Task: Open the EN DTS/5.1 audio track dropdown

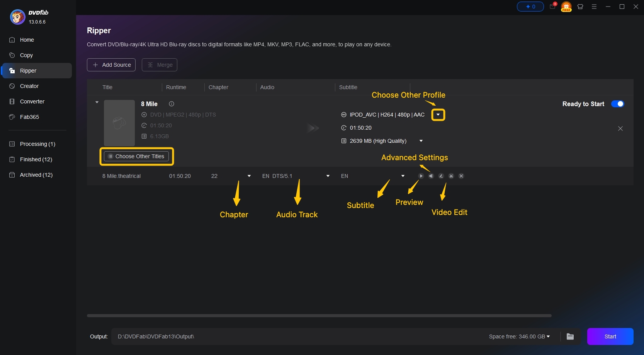Action: tap(328, 176)
